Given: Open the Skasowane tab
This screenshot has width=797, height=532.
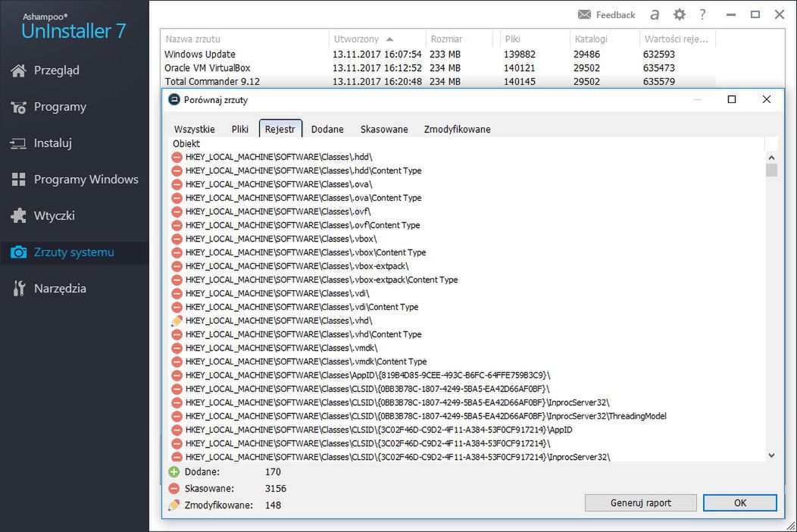Looking at the screenshot, I should pos(384,129).
